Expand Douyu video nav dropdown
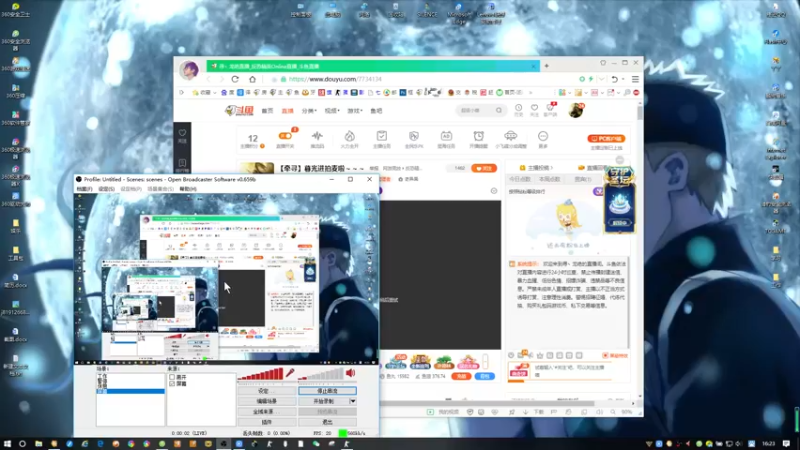This screenshot has width=800, height=450. point(332,111)
